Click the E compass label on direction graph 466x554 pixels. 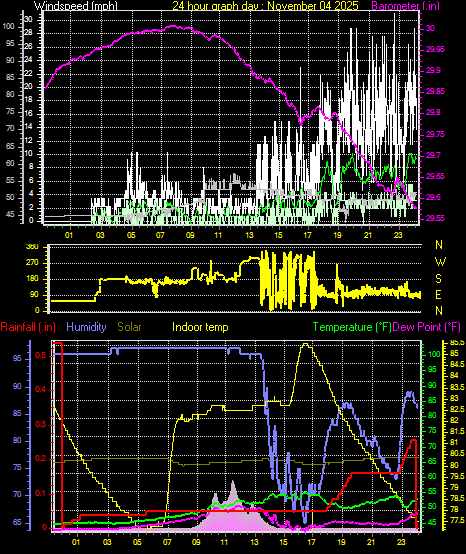439,294
